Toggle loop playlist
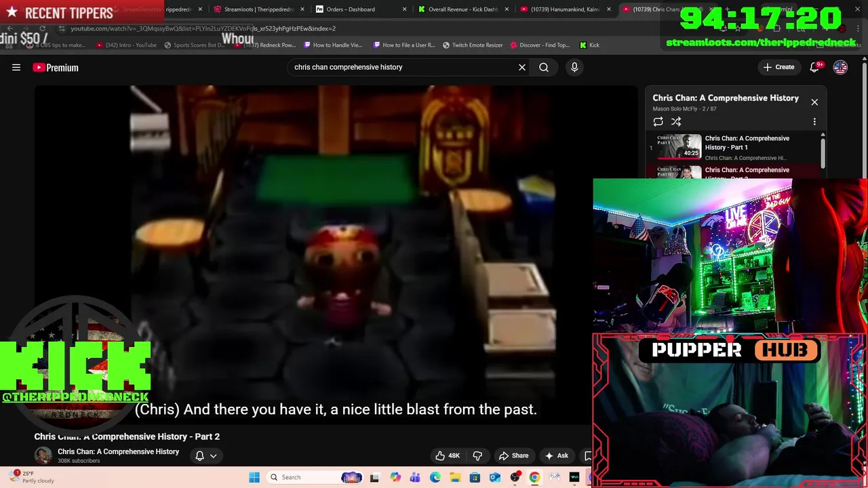868x488 pixels. pyautogui.click(x=658, y=122)
